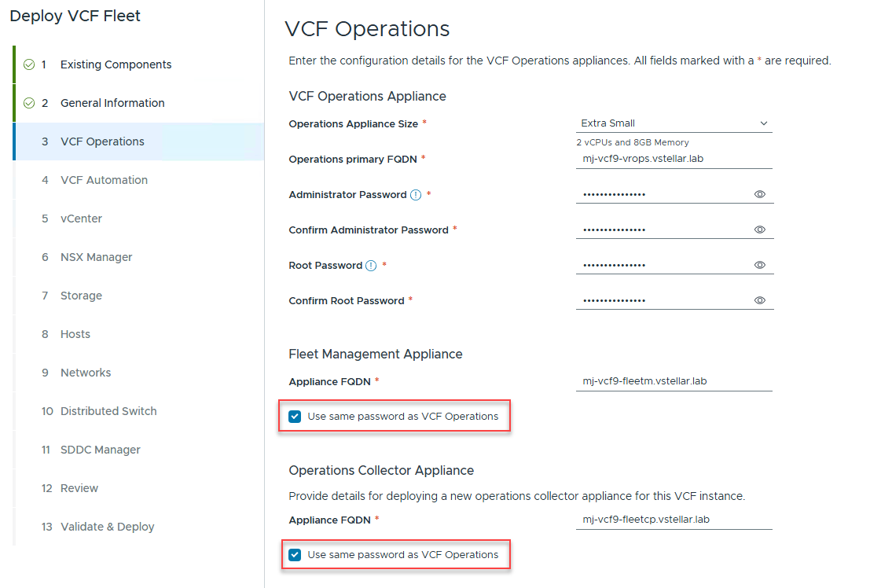
Task: Click the General Information green checkmark icon
Action: click(29, 103)
